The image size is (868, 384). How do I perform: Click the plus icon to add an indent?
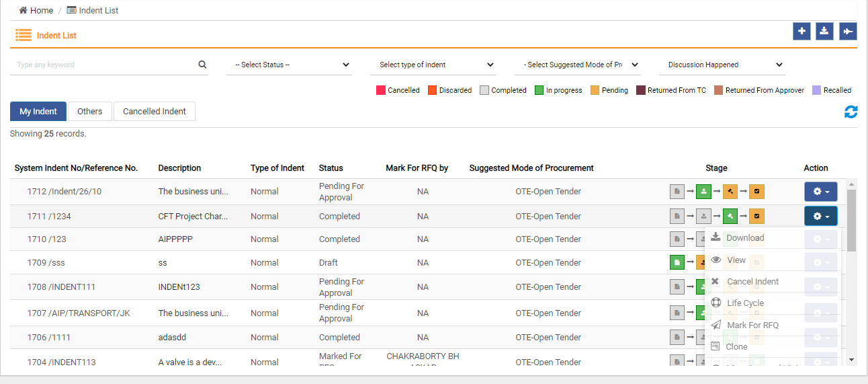(801, 32)
